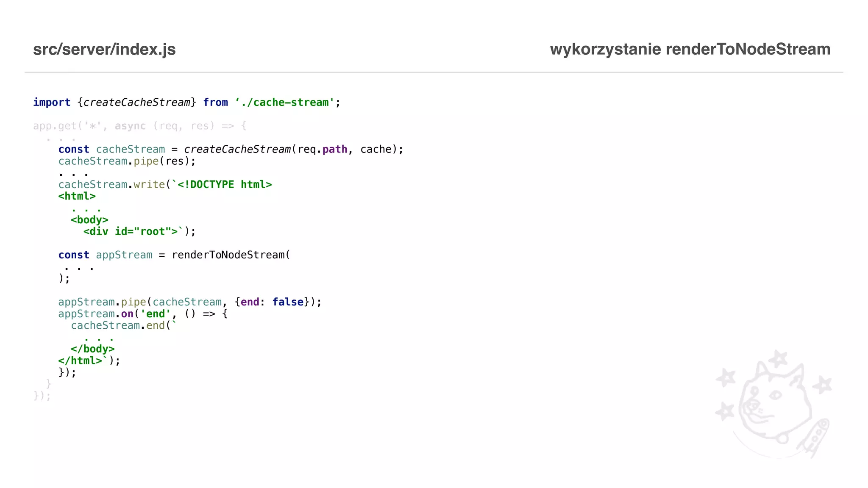Image resolution: width=868 pixels, height=488 pixels.
Task: Click the '<div id="root">' line
Action: pos(131,232)
